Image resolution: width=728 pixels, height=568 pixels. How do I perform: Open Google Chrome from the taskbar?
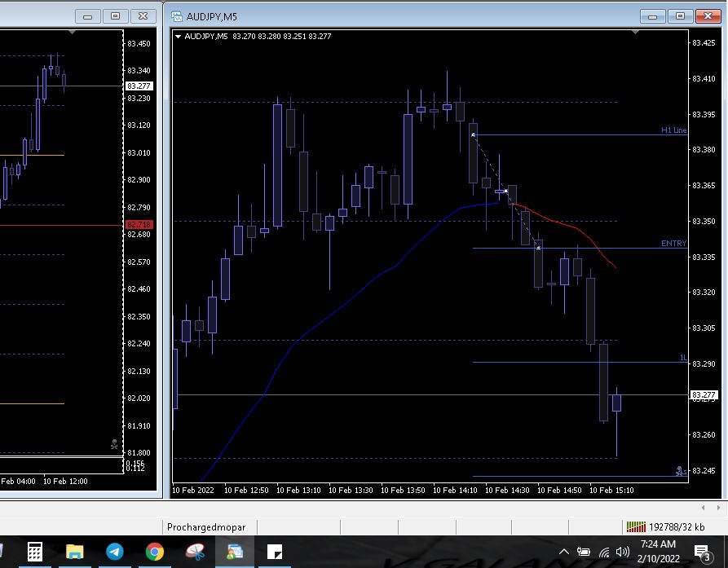[155, 552]
